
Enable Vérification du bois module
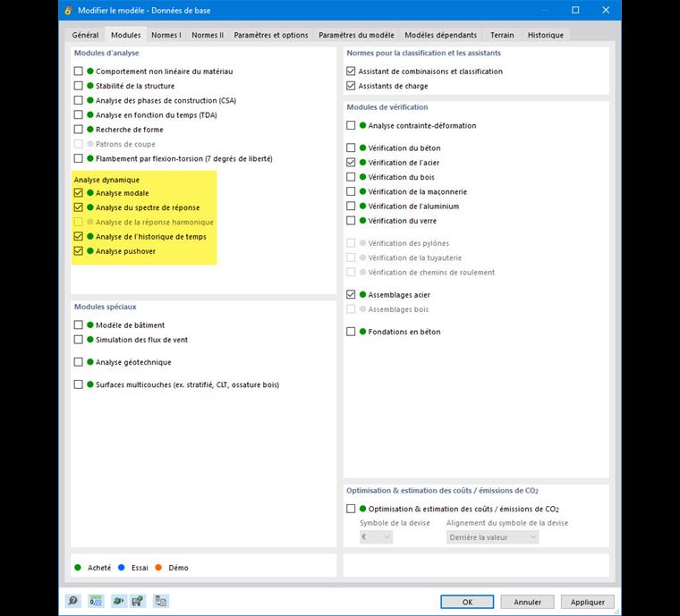coord(351,177)
